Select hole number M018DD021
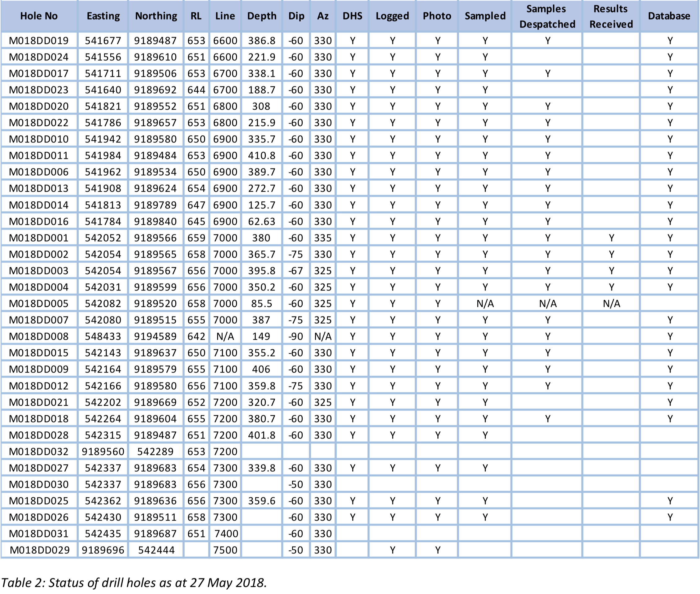Screen dimensions: 700x594 pyautogui.click(x=39, y=402)
